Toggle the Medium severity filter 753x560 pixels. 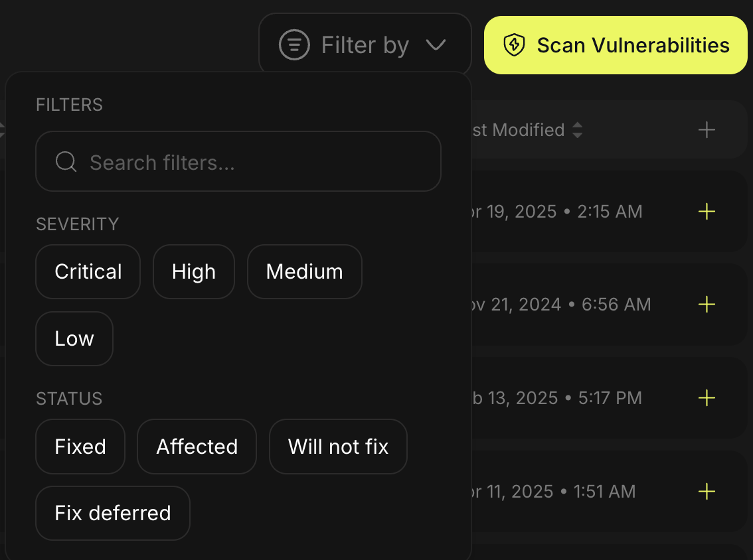pos(304,271)
